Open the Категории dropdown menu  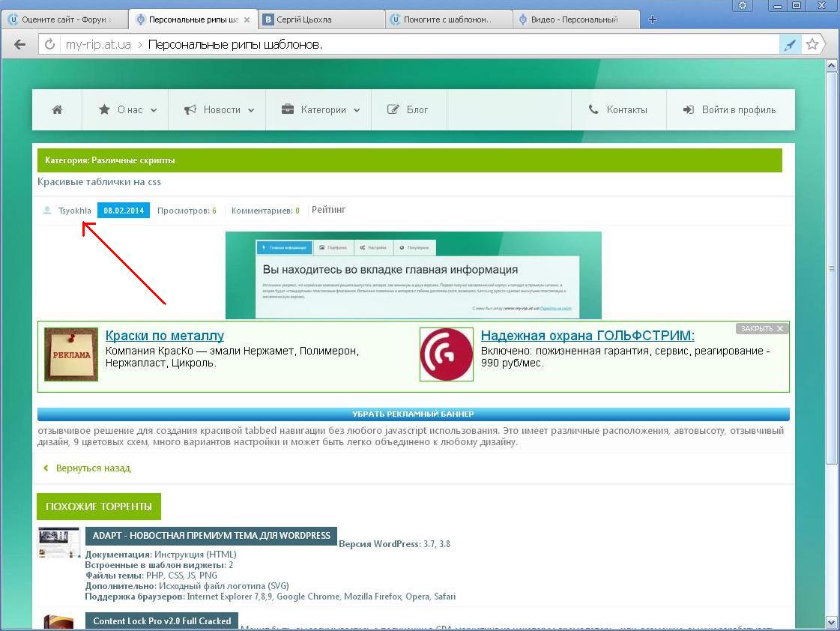coord(320,110)
